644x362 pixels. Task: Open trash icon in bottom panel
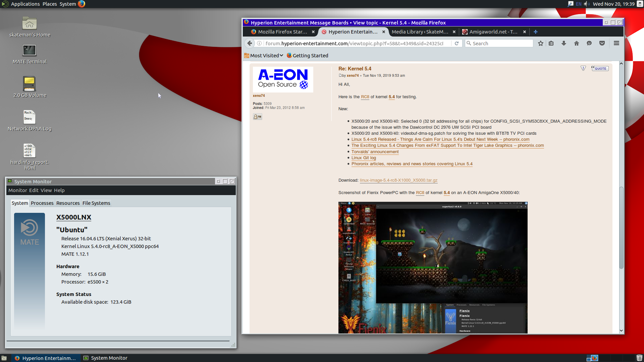639,358
